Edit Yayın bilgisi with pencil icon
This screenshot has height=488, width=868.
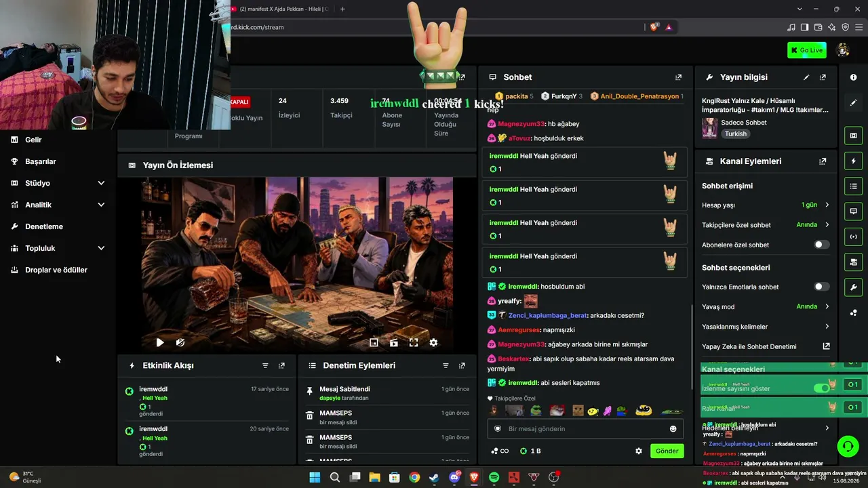(x=806, y=77)
